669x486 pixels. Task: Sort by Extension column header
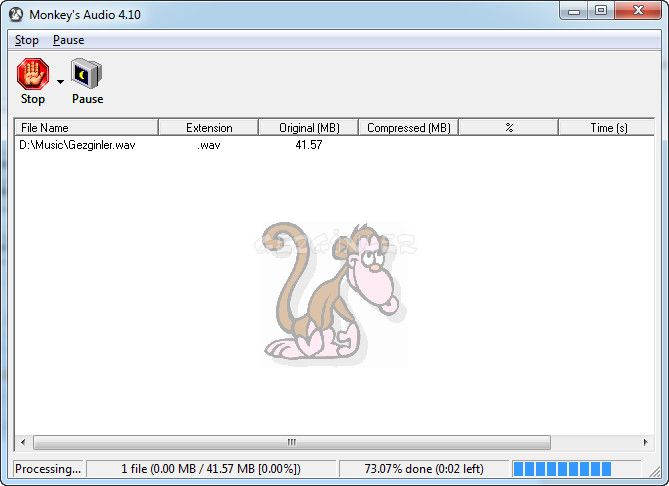(x=209, y=128)
